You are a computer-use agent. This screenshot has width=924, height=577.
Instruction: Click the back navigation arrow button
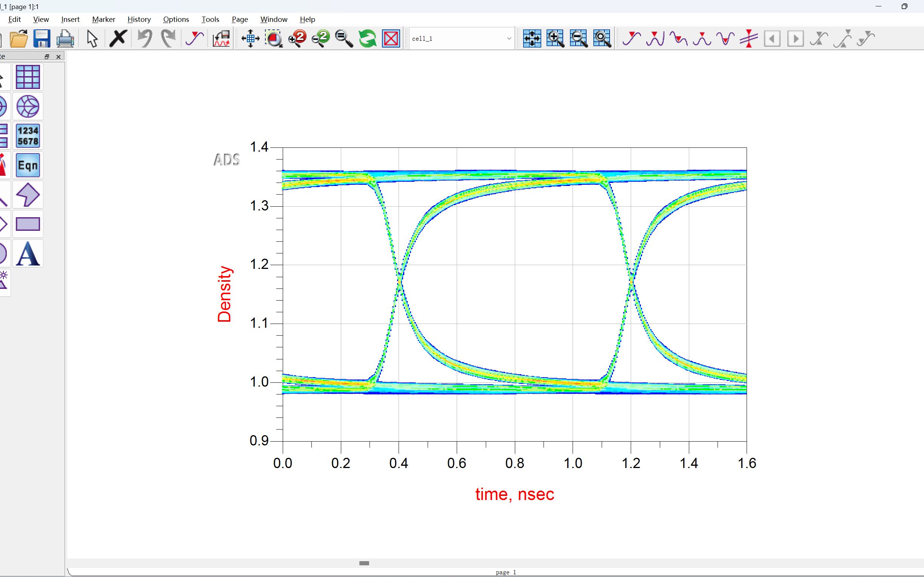pos(772,38)
